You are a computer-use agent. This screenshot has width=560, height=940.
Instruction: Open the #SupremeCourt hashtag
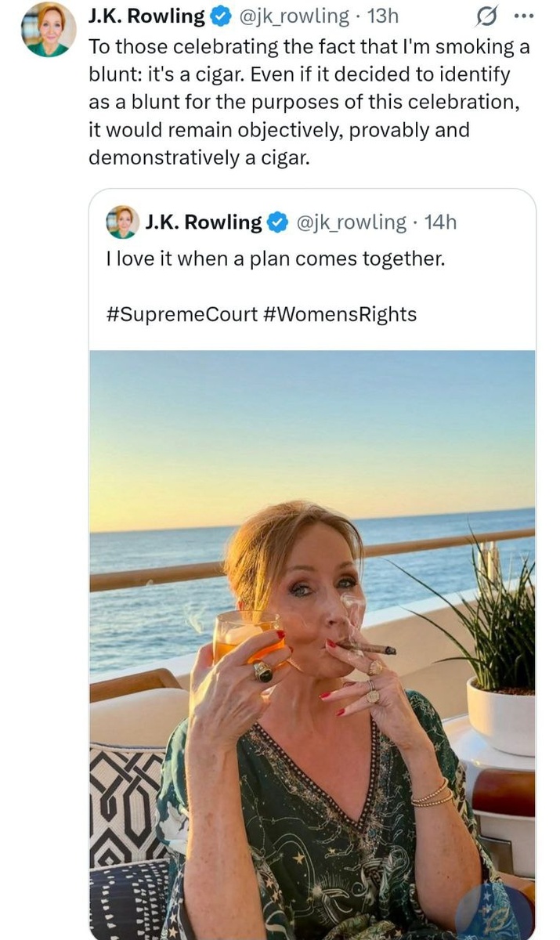[x=181, y=315]
